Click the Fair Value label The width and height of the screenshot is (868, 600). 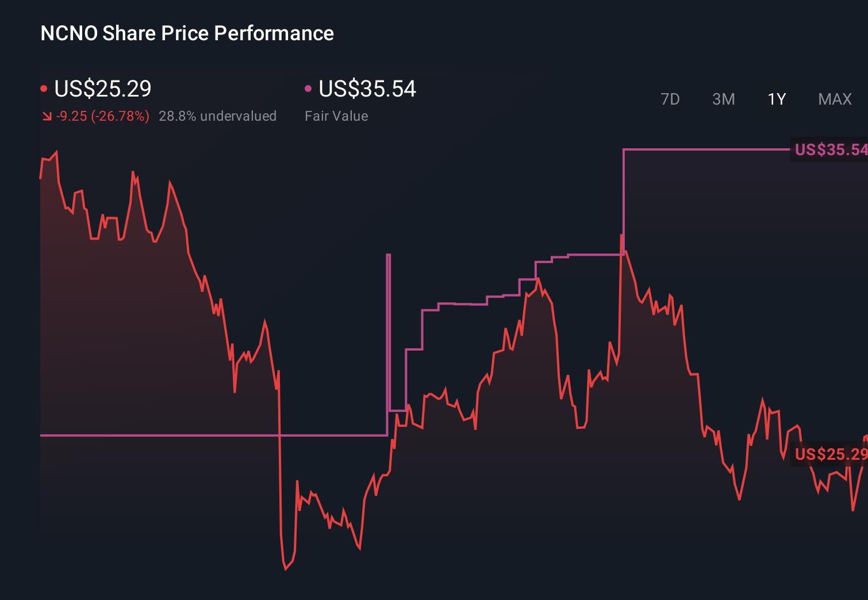[x=336, y=116]
